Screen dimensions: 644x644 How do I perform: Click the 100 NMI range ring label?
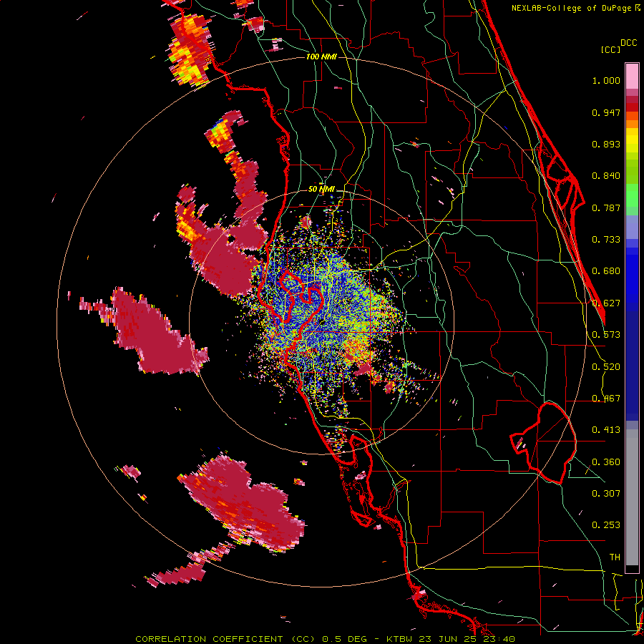click(x=321, y=57)
